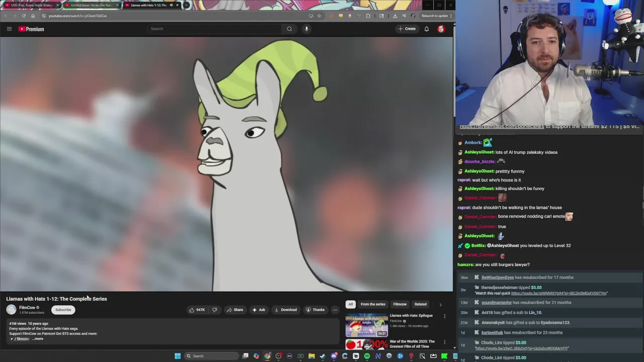Screen dimensions: 644x362
Task: Dislike the video
Action: (215, 310)
